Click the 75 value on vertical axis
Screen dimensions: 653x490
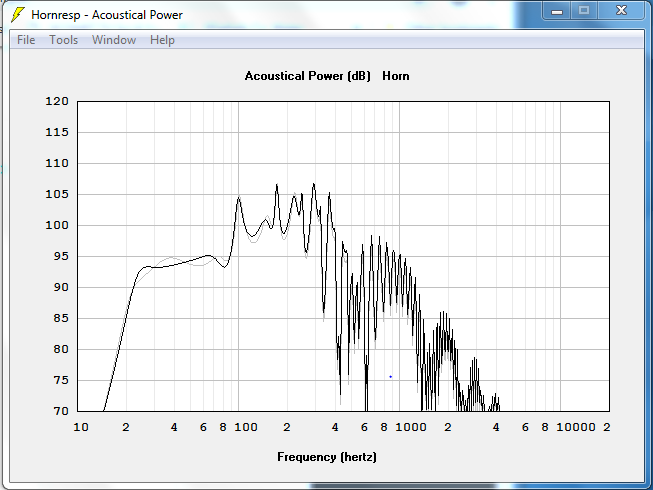[61, 380]
